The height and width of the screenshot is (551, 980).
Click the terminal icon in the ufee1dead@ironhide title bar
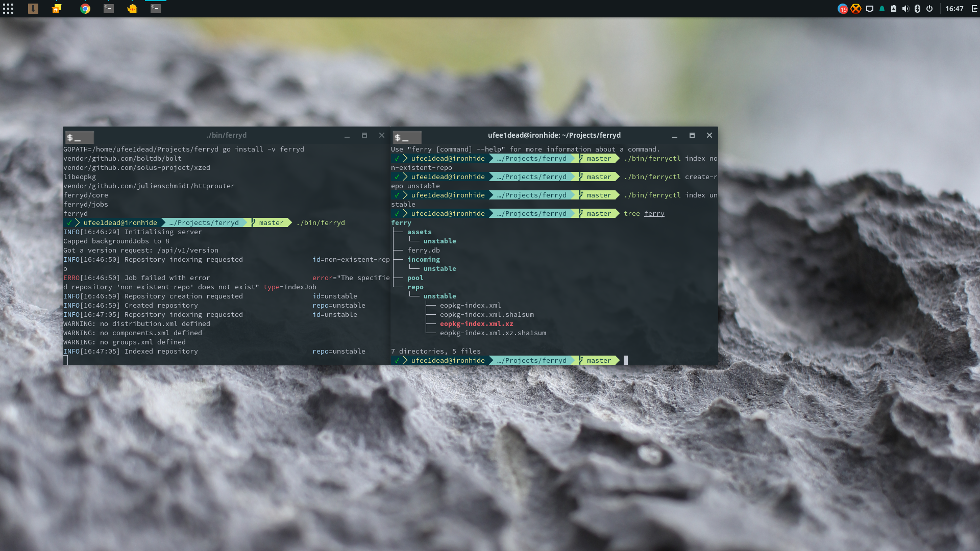coord(407,137)
